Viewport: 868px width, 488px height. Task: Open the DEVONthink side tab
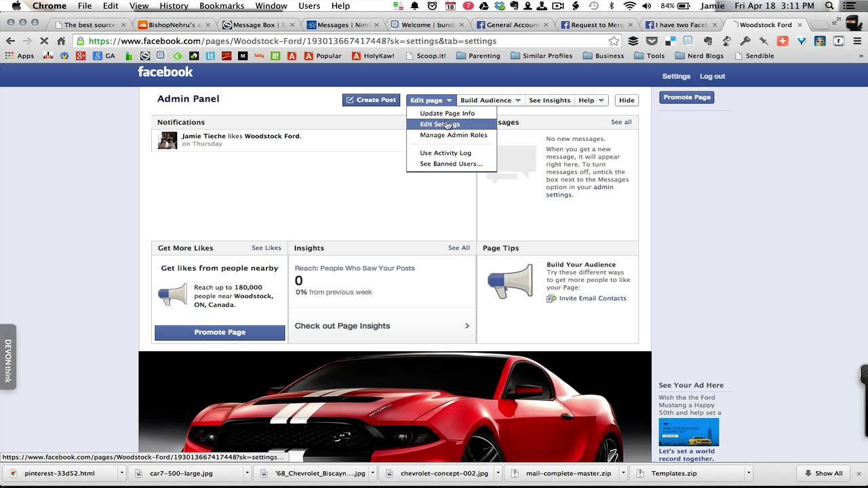click(8, 357)
